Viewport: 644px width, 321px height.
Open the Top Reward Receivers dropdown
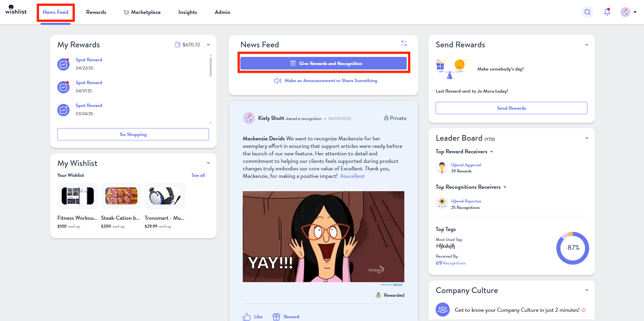point(492,152)
